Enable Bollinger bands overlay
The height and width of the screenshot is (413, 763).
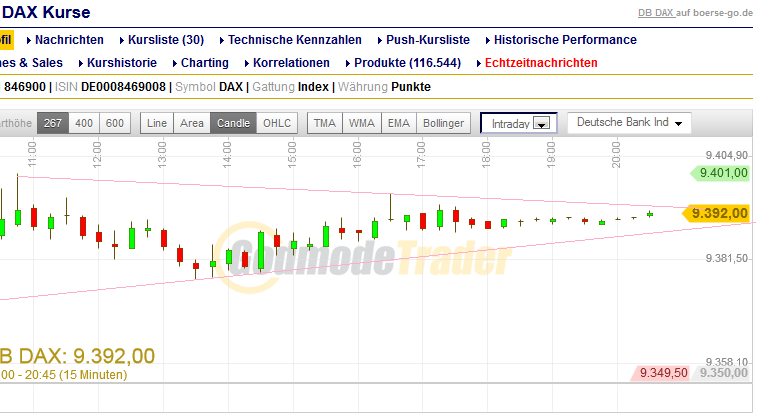(443, 123)
